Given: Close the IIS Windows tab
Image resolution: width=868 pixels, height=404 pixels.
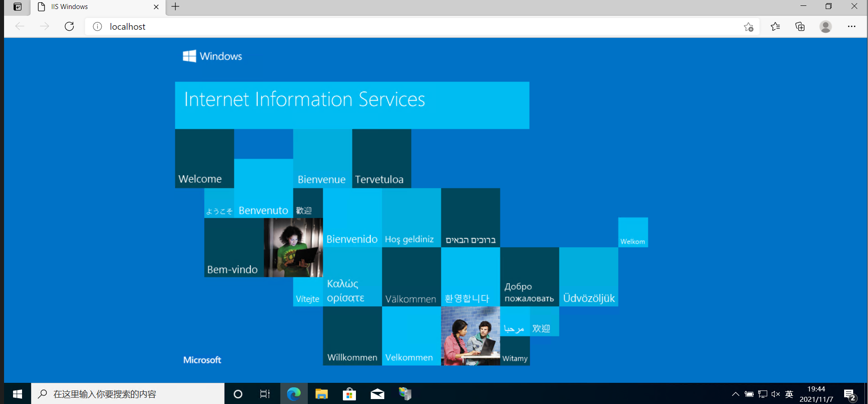Looking at the screenshot, I should [x=156, y=7].
